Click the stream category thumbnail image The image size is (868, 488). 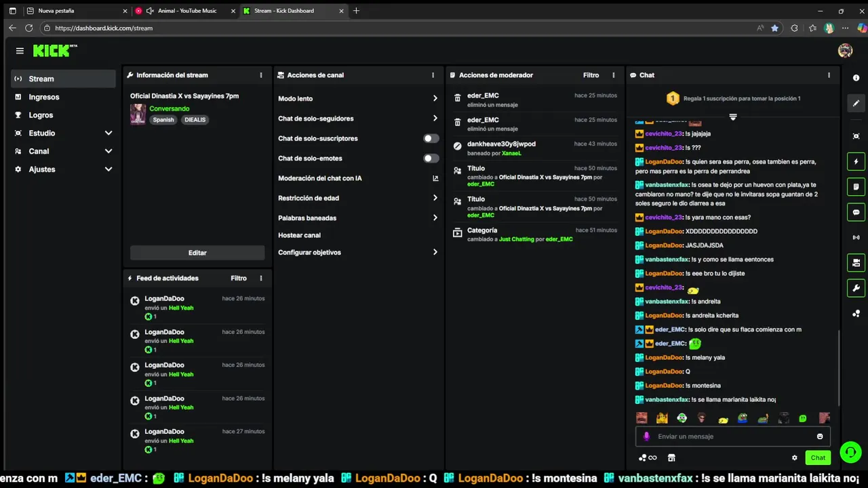pos(138,114)
